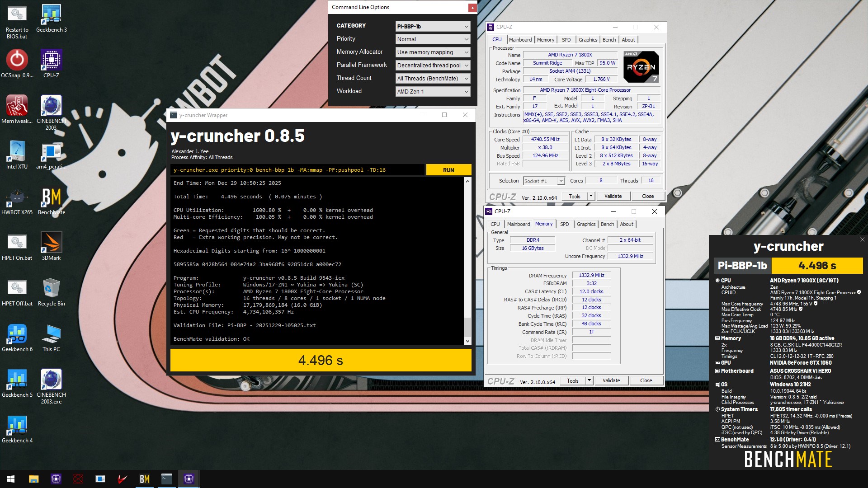Switch to Mainboard tab in upper CPU-Z
The height and width of the screenshot is (488, 868).
coord(520,40)
